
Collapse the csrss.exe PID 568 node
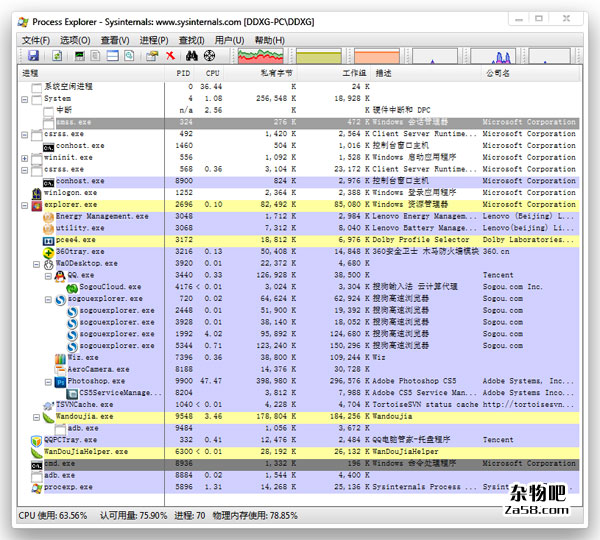click(x=24, y=170)
